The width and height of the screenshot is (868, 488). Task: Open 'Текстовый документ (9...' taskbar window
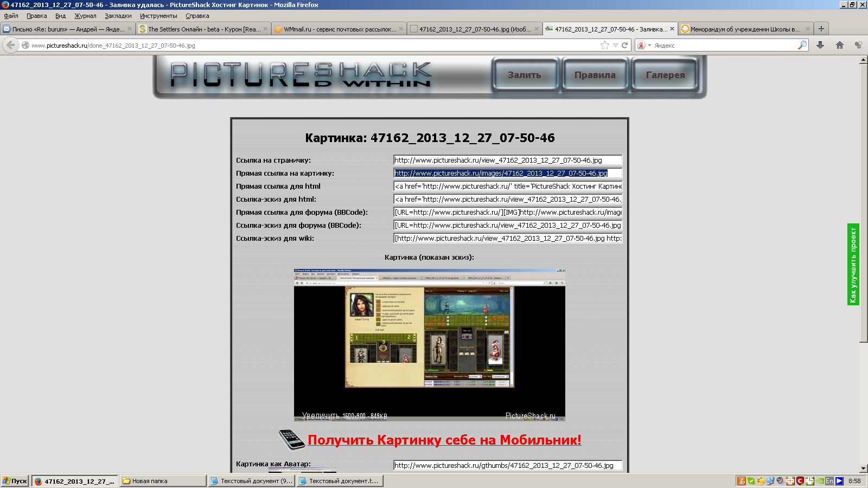[251, 481]
